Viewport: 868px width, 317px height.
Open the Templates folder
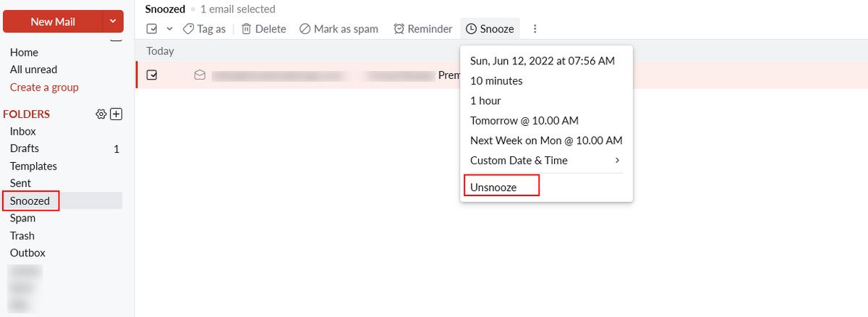(x=33, y=166)
